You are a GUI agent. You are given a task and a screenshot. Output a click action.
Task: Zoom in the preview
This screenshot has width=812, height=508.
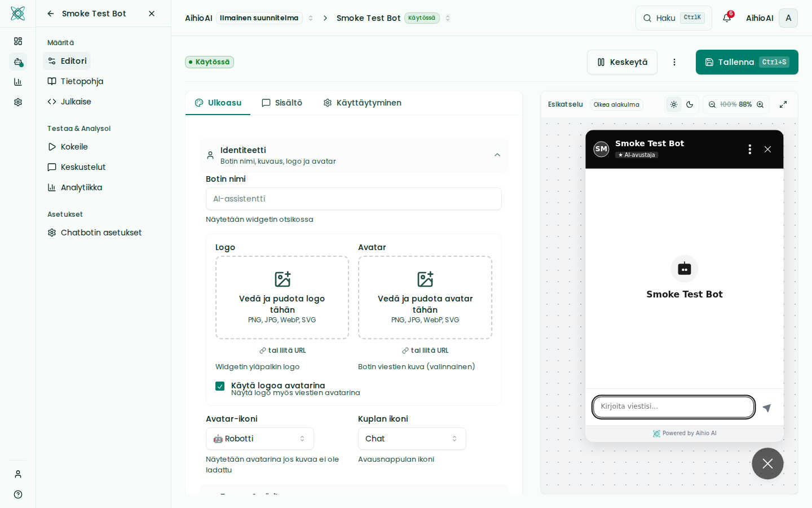pyautogui.click(x=760, y=104)
